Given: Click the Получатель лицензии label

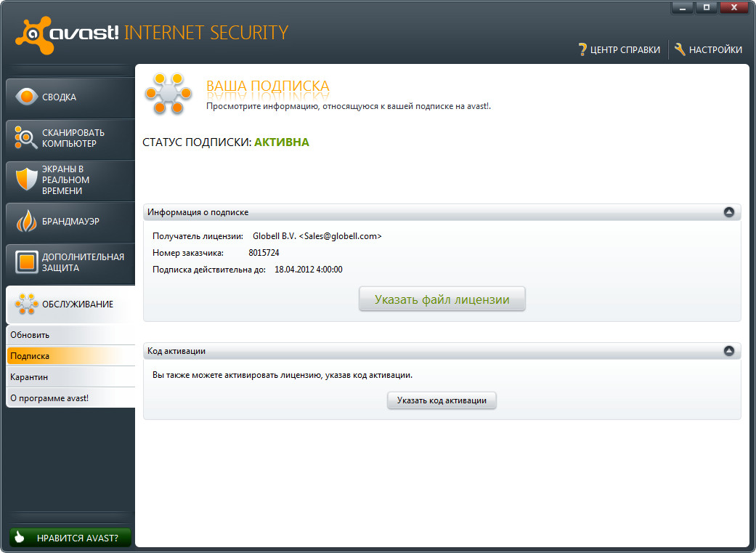Looking at the screenshot, I should coord(198,236).
